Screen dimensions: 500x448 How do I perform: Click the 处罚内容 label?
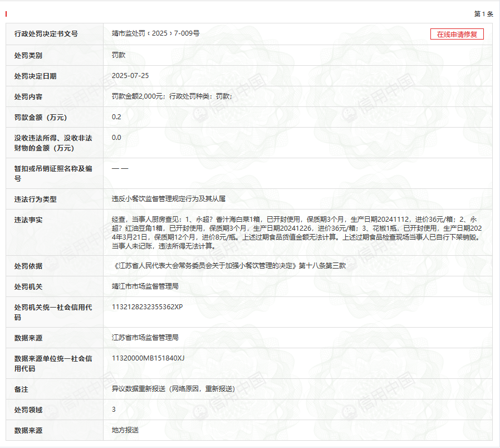point(28,97)
